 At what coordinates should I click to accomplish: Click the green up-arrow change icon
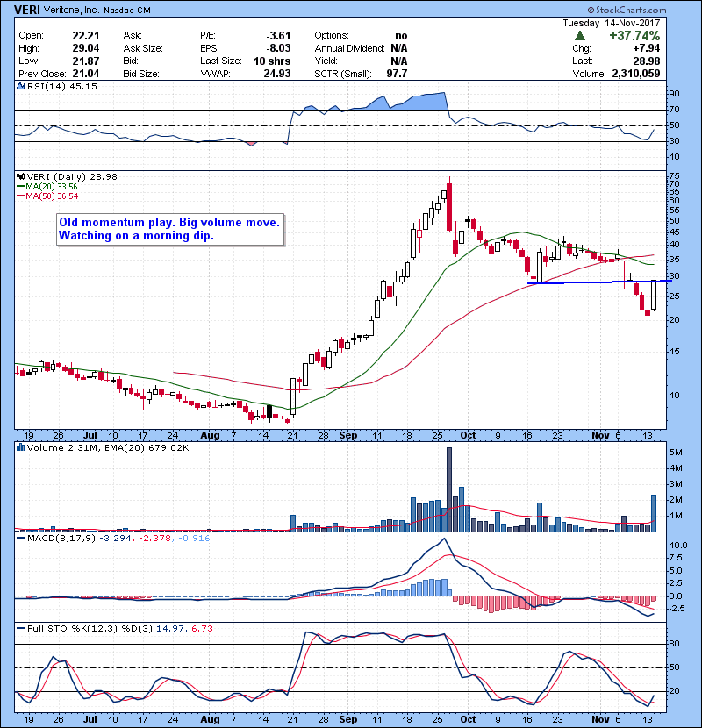pyautogui.click(x=579, y=36)
